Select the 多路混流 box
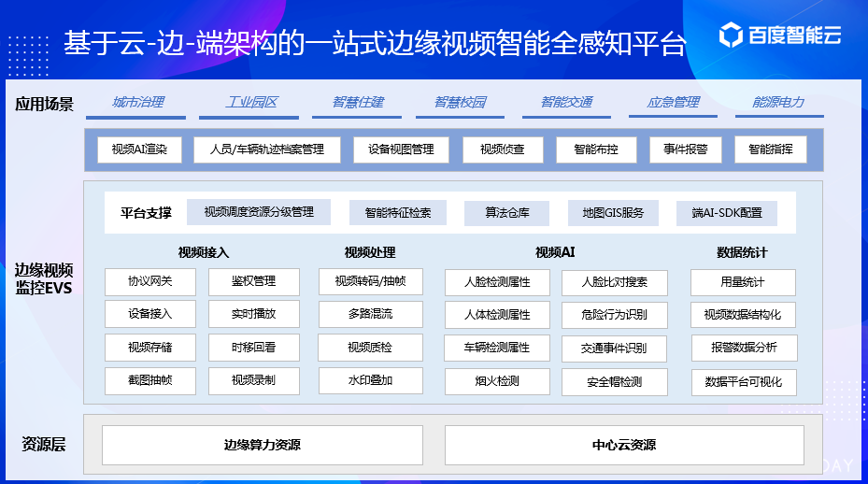The width and height of the screenshot is (868, 484). pyautogui.click(x=370, y=314)
